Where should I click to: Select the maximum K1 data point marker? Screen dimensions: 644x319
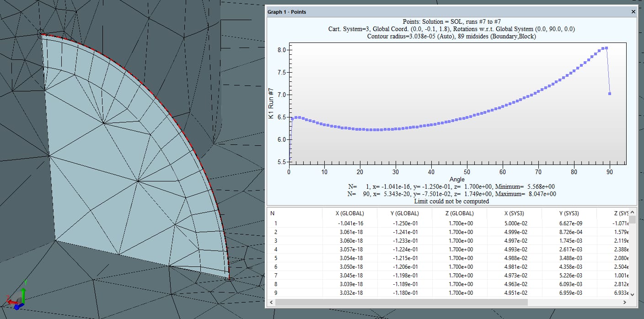click(606, 48)
